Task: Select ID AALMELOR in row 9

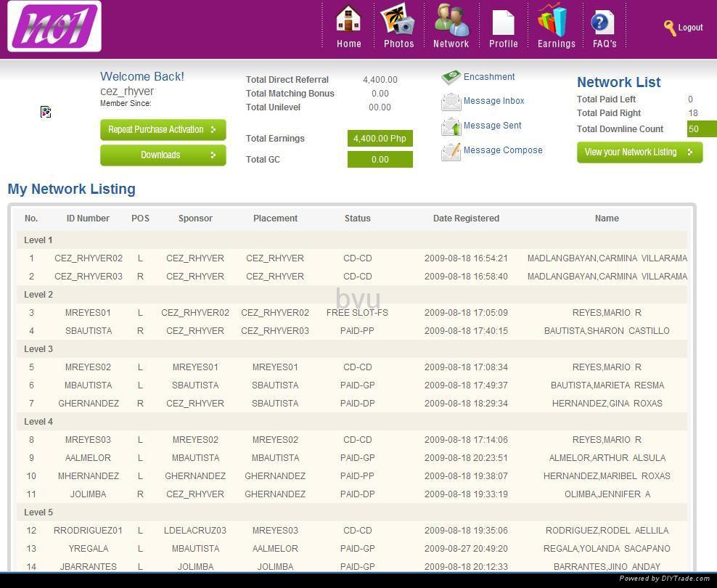Action: point(88,458)
